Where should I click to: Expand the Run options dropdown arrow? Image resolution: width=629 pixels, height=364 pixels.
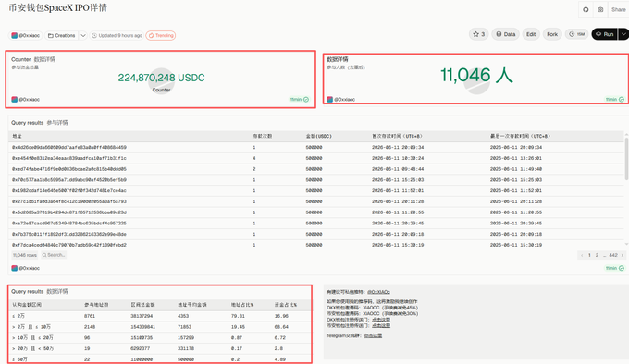(x=623, y=34)
